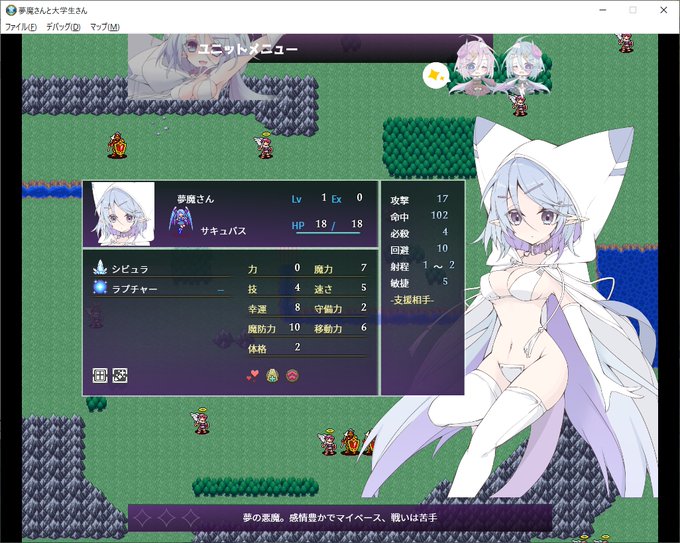Click the unit name 夢魔さん
680x543 pixels.
[196, 199]
